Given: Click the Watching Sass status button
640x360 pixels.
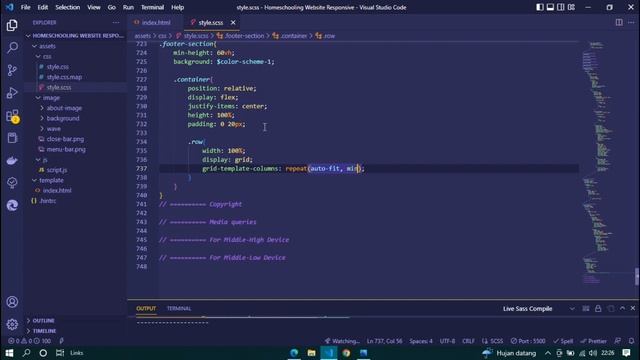Looking at the screenshot, I should (342, 341).
